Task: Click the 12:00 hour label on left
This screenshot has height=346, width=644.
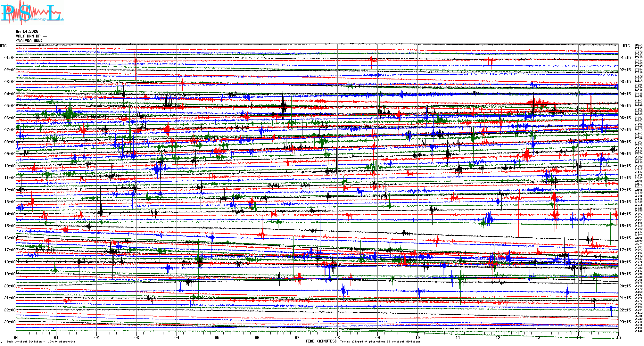Action: [x=10, y=190]
